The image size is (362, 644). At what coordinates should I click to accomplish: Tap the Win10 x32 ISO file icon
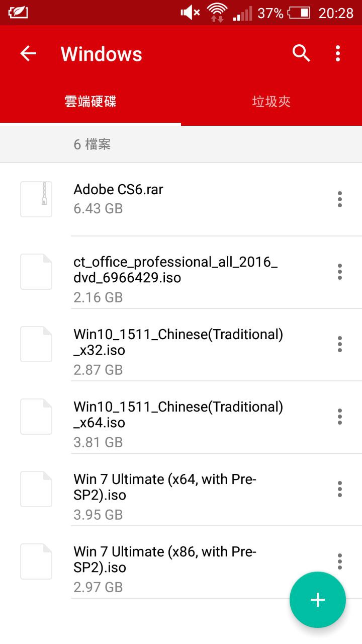[36, 344]
